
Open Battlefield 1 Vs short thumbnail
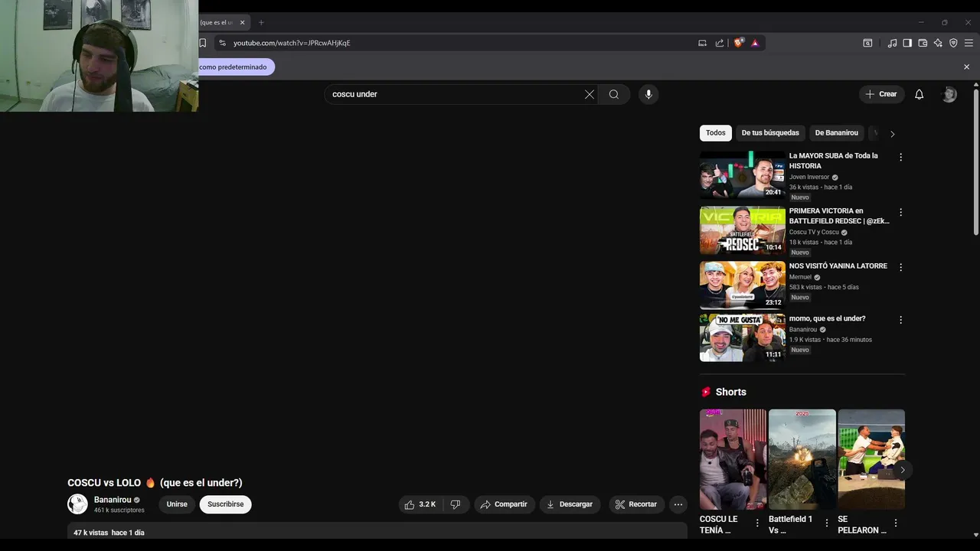(x=802, y=459)
